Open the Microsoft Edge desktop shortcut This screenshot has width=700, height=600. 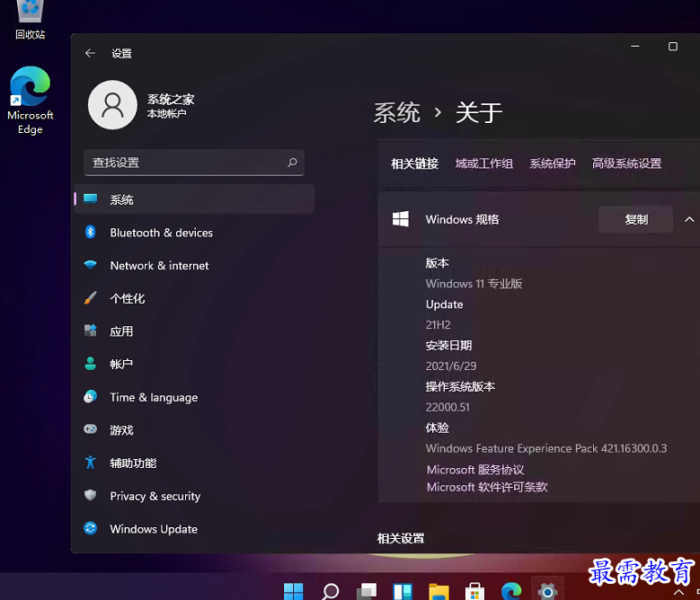(30, 101)
